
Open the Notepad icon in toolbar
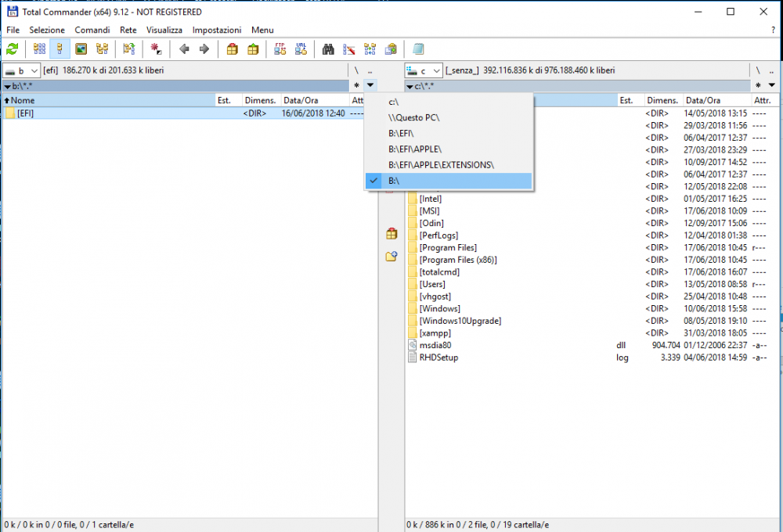pos(418,49)
